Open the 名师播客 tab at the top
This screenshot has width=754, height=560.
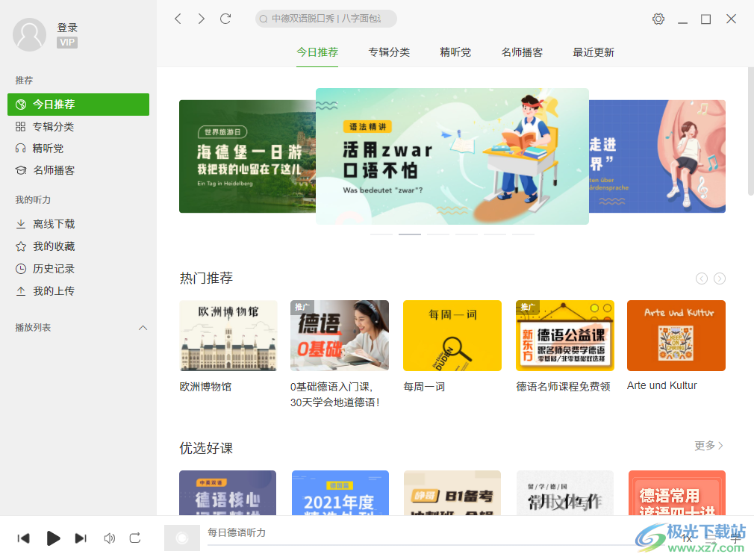[522, 53]
